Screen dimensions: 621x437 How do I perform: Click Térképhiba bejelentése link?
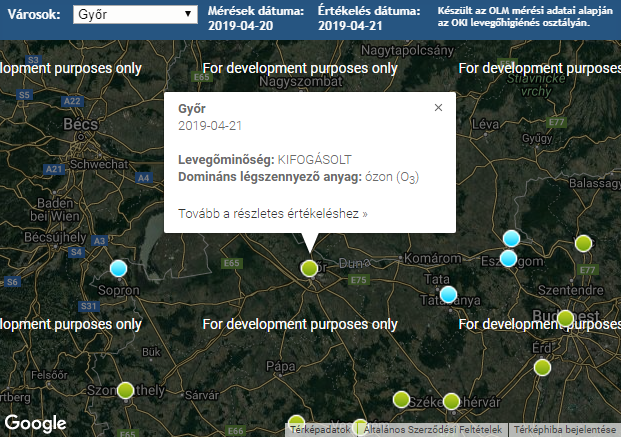coord(565,430)
